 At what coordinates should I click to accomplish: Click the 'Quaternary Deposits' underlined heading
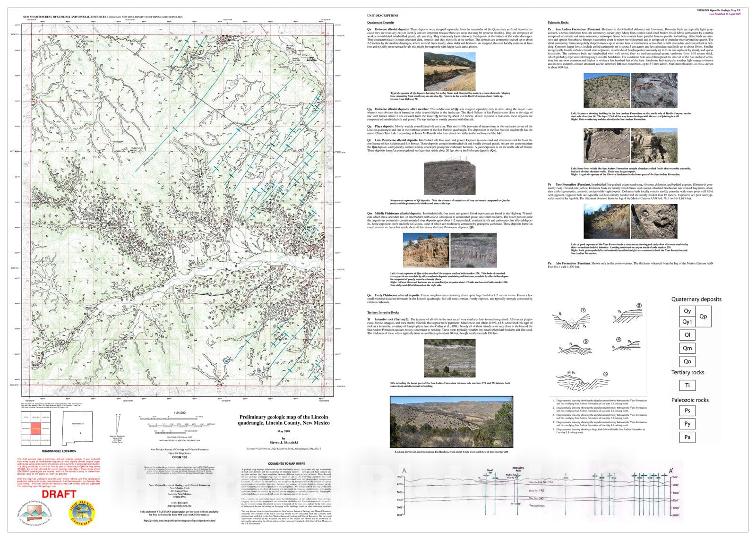click(x=380, y=23)
